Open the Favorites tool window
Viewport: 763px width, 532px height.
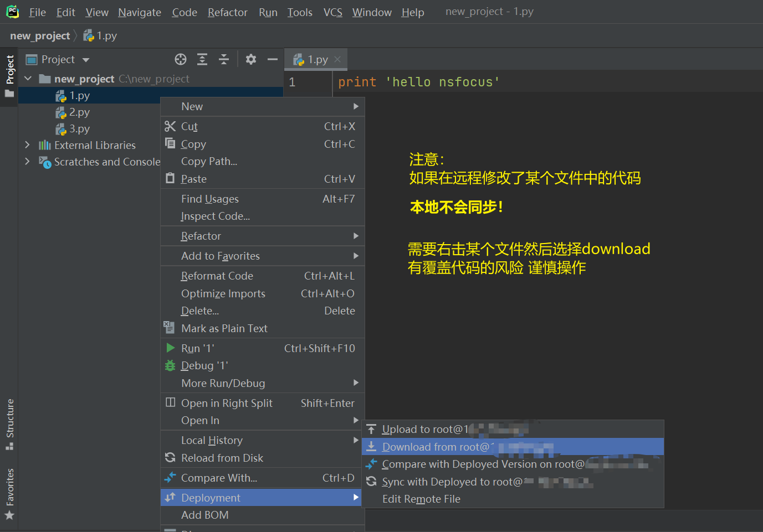tap(9, 493)
